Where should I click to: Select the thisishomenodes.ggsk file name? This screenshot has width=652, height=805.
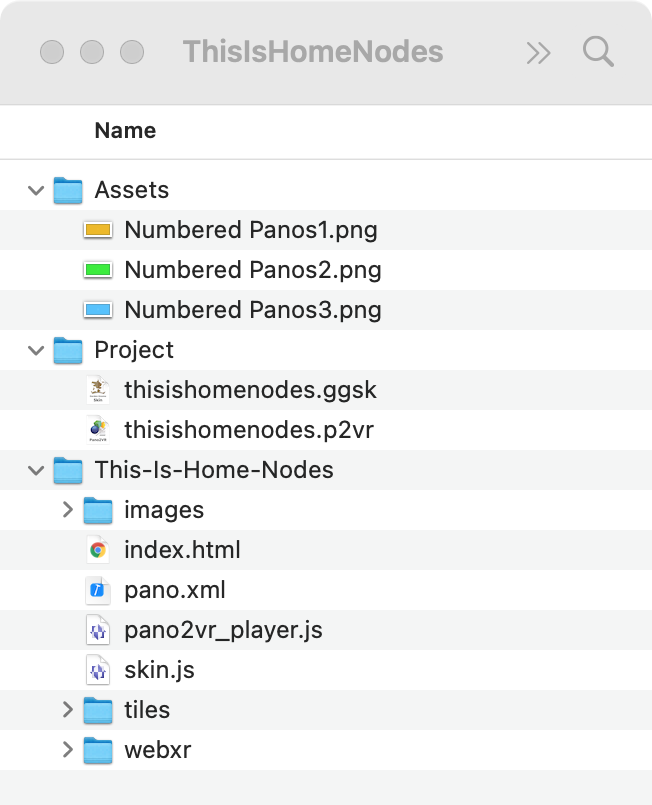point(251,390)
